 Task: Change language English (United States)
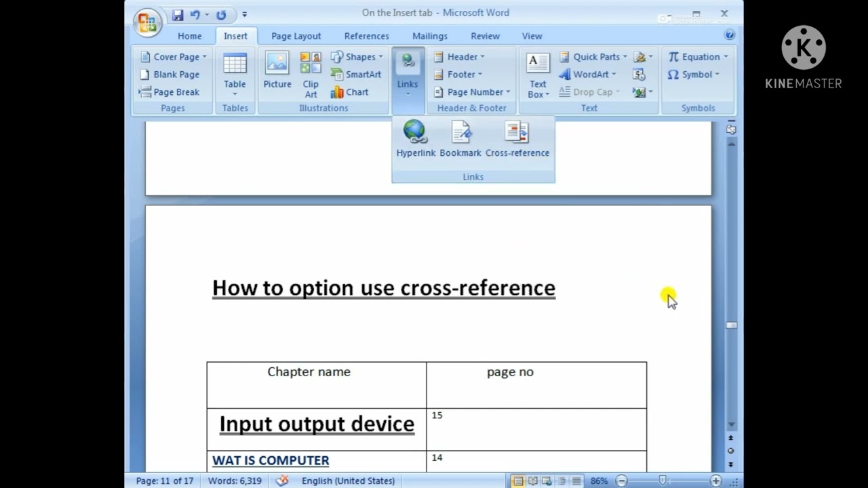(x=348, y=481)
